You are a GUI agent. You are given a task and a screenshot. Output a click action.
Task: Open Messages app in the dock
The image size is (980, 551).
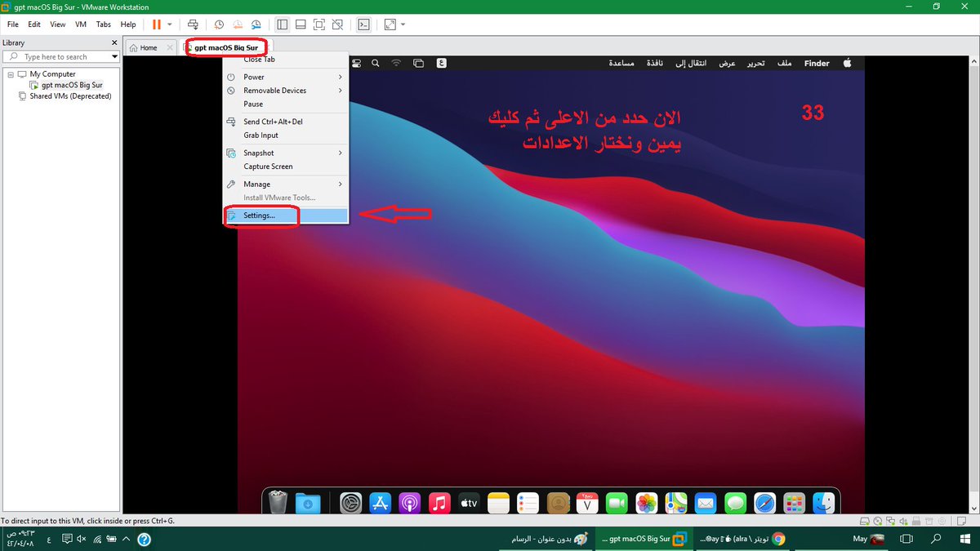735,503
